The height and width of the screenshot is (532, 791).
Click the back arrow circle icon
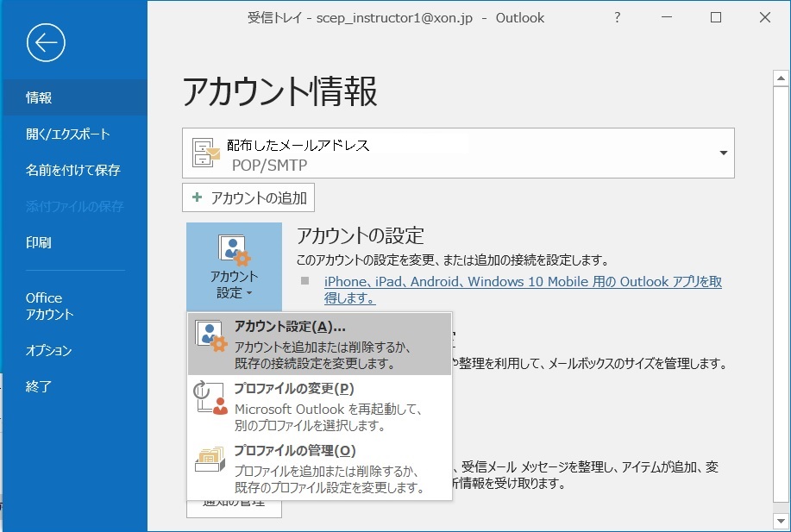tap(46, 42)
